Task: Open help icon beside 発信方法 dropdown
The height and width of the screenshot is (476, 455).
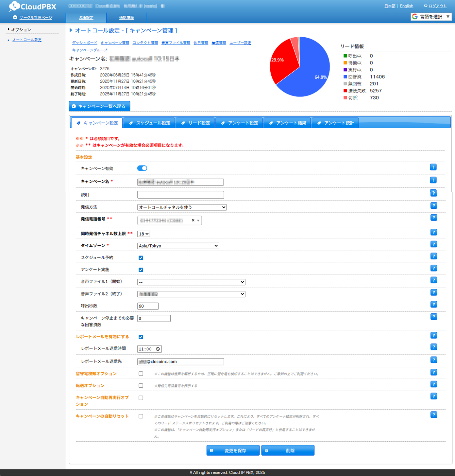Action: click(x=433, y=206)
